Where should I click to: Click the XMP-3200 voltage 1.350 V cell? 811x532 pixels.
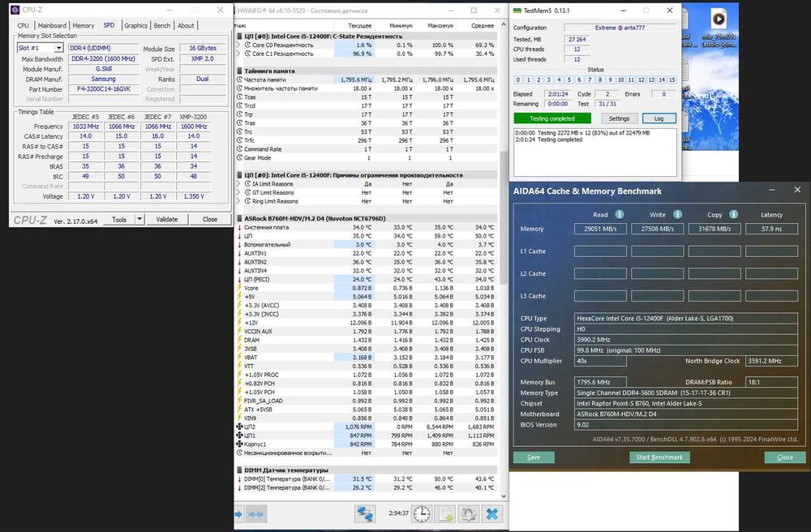tap(194, 196)
